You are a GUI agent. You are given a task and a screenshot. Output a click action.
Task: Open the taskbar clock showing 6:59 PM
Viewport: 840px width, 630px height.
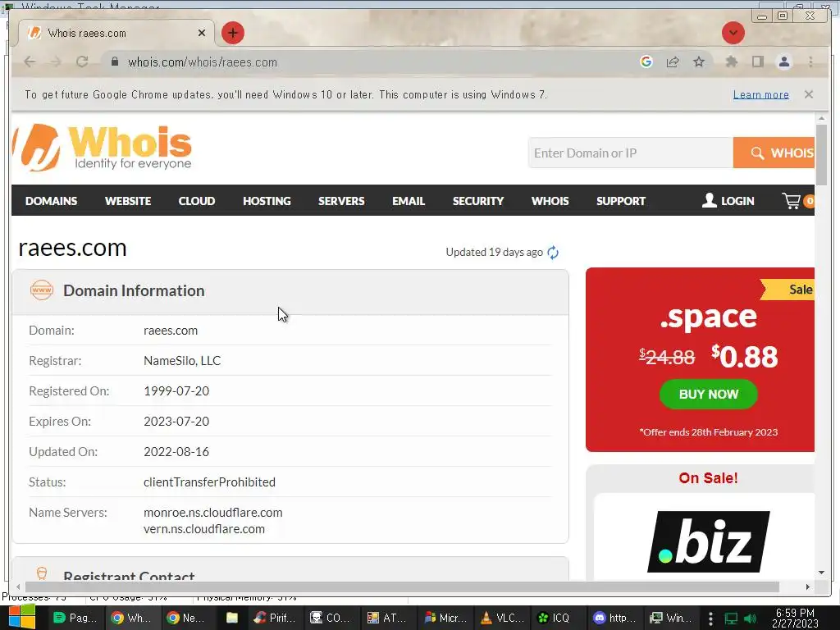(x=795, y=618)
